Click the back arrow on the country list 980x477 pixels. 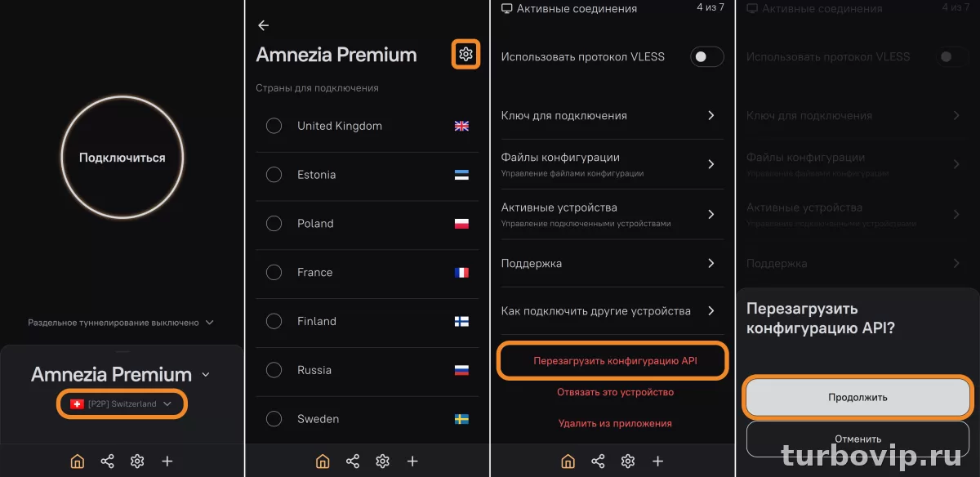pos(263,25)
